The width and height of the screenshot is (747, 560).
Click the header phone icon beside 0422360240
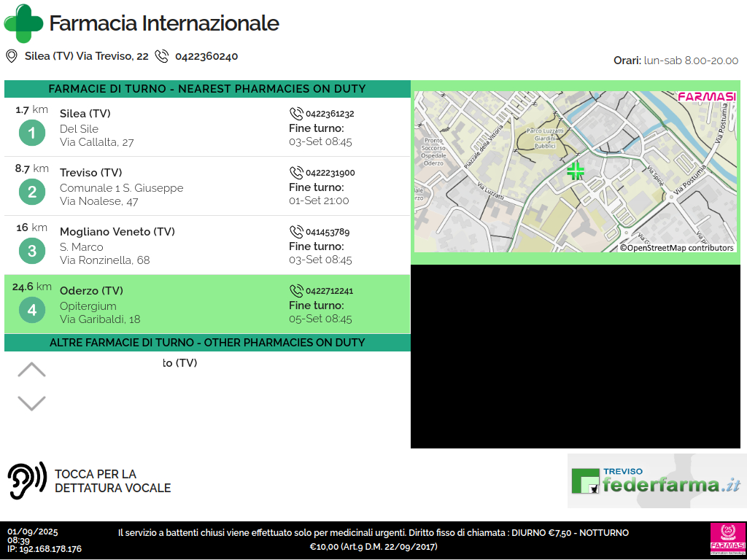[x=161, y=56]
